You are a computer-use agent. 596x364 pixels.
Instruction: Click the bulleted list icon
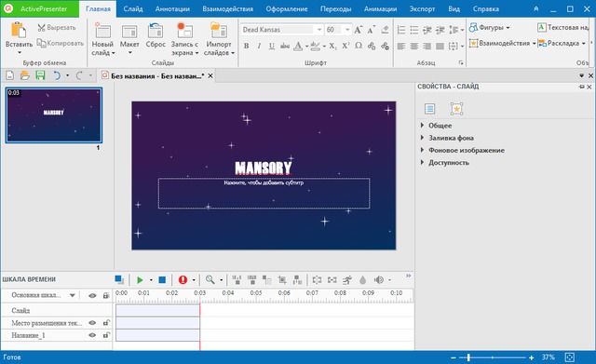[414, 30]
